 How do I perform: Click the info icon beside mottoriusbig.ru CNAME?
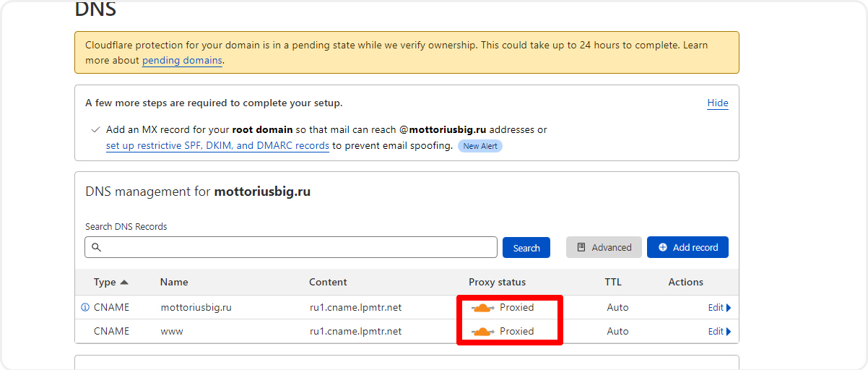[85, 307]
